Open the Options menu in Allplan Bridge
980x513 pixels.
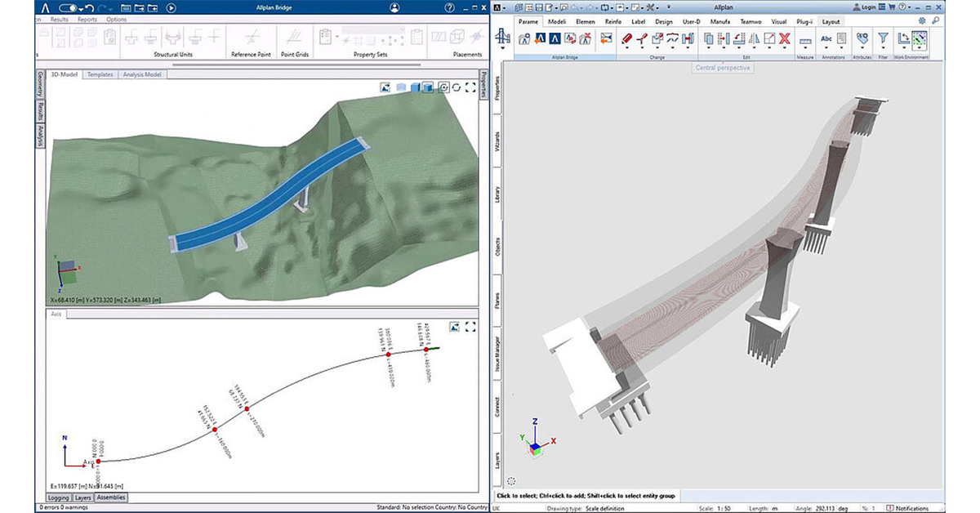tap(116, 19)
